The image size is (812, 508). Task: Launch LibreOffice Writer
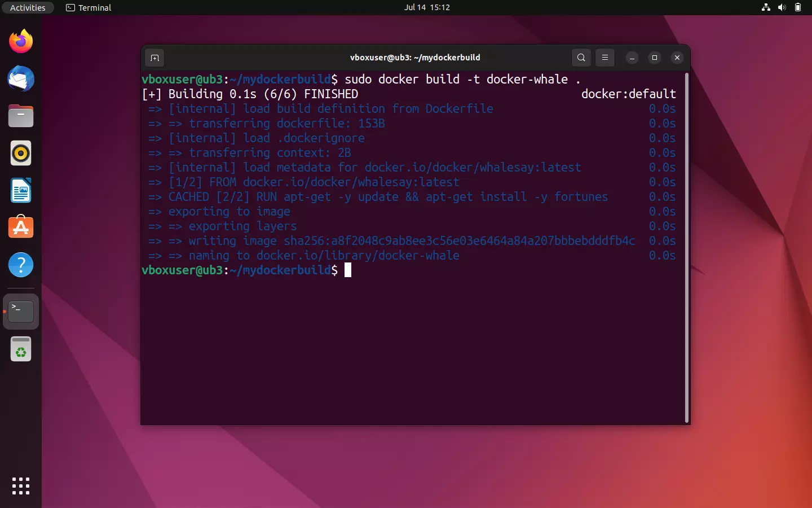click(20, 191)
